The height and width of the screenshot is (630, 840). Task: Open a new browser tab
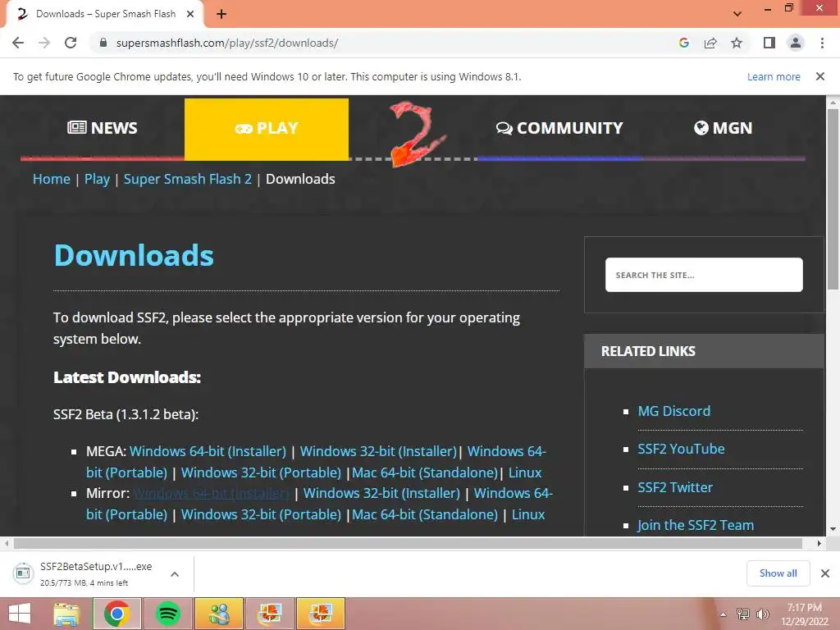click(221, 14)
